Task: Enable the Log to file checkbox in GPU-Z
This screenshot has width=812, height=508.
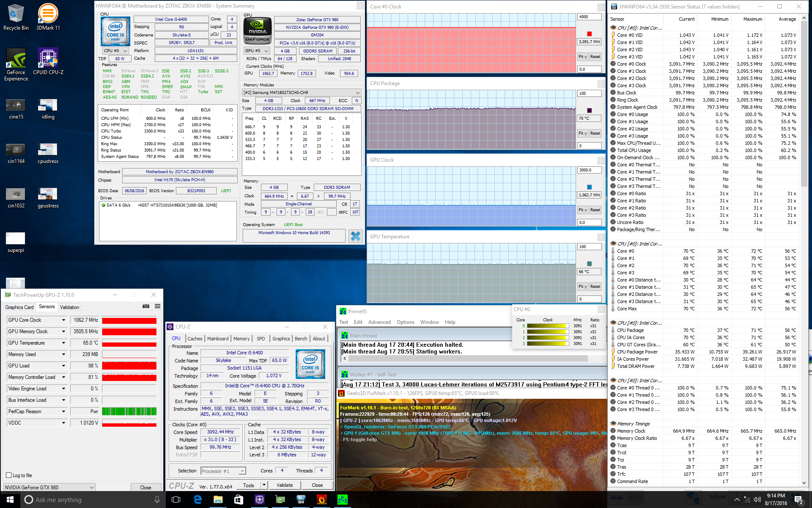Action: pyautogui.click(x=9, y=475)
